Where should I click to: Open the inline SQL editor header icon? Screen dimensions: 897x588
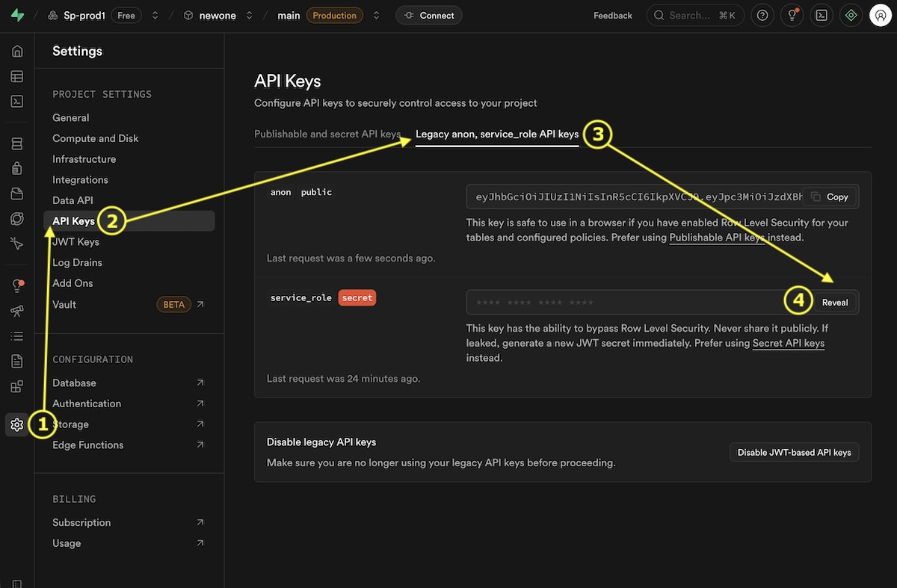click(822, 16)
